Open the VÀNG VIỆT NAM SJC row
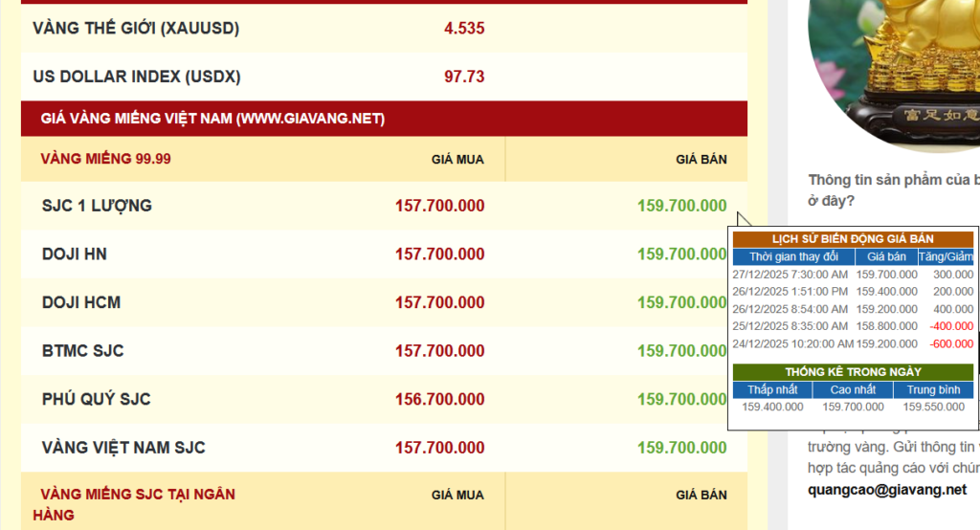980x530 pixels. (x=123, y=448)
